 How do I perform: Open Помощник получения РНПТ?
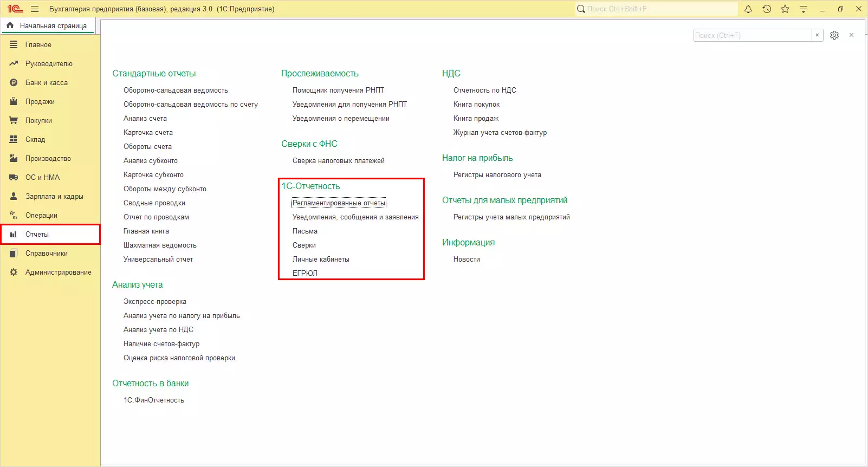click(x=338, y=90)
